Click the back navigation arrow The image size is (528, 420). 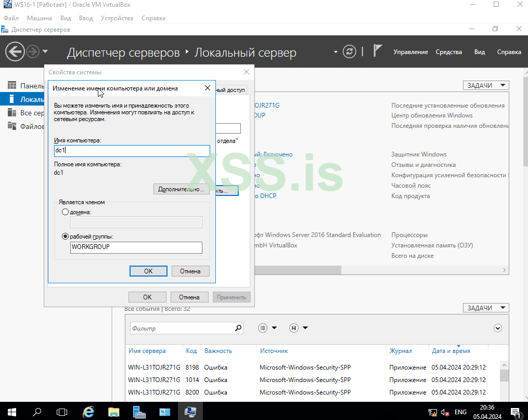pos(15,51)
